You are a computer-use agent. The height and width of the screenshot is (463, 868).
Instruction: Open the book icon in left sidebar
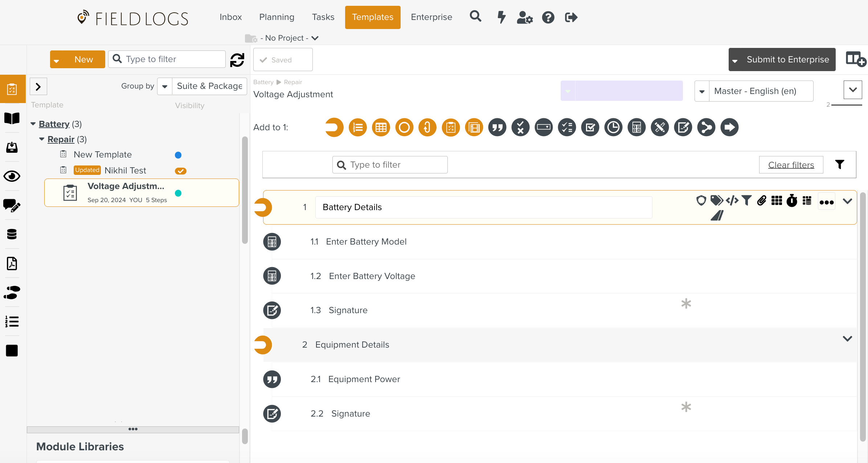[x=12, y=118]
